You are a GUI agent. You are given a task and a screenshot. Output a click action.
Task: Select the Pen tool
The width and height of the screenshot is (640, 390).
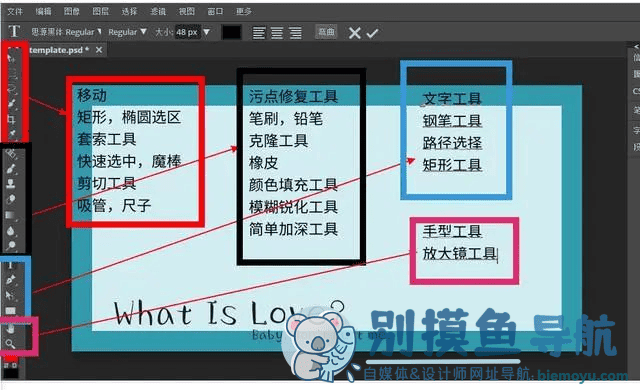point(11,279)
